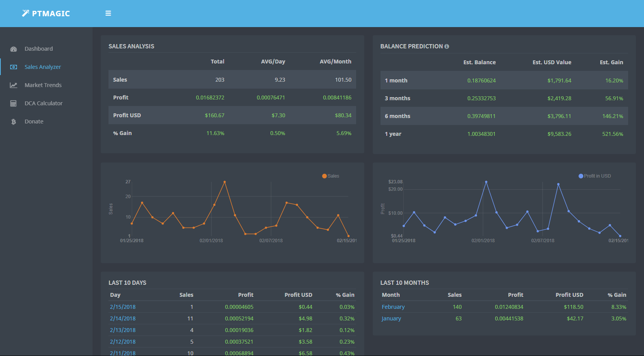Image resolution: width=644 pixels, height=356 pixels.
Task: Click the highest peak on Profit chart
Action: pos(486,182)
